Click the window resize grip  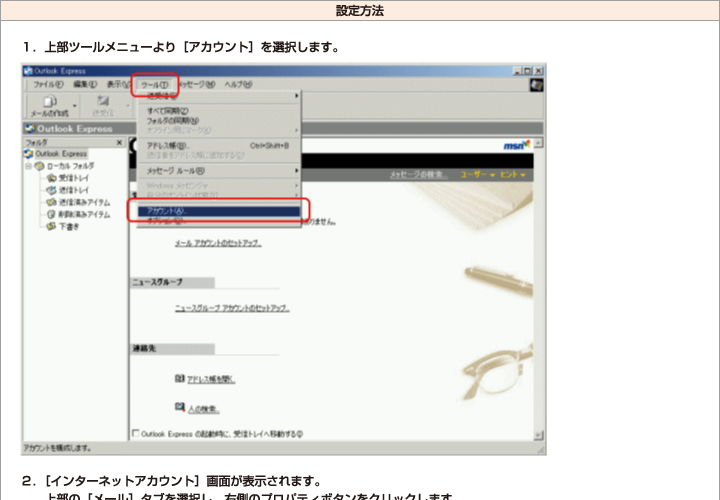click(540, 449)
